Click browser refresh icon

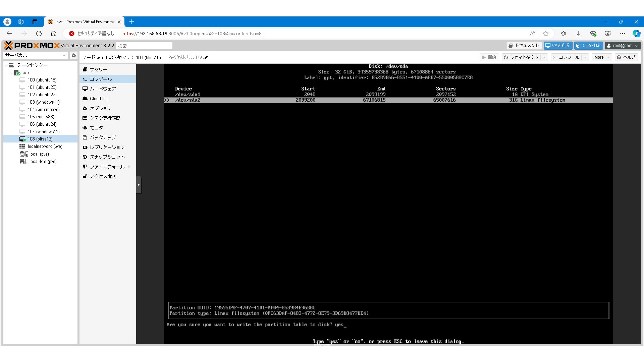(x=39, y=34)
